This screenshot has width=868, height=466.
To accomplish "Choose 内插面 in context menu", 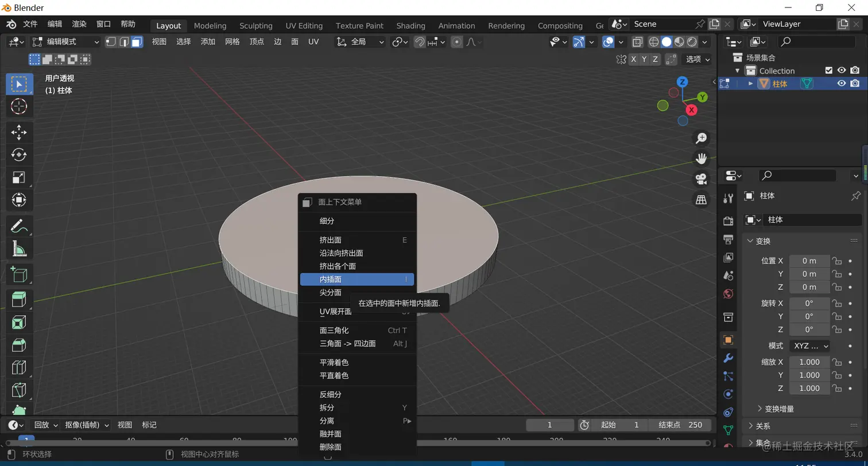I will (x=357, y=279).
